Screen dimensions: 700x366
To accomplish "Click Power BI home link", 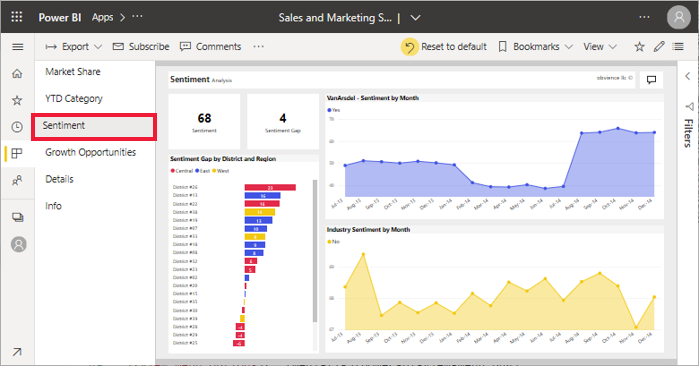I will [x=60, y=17].
